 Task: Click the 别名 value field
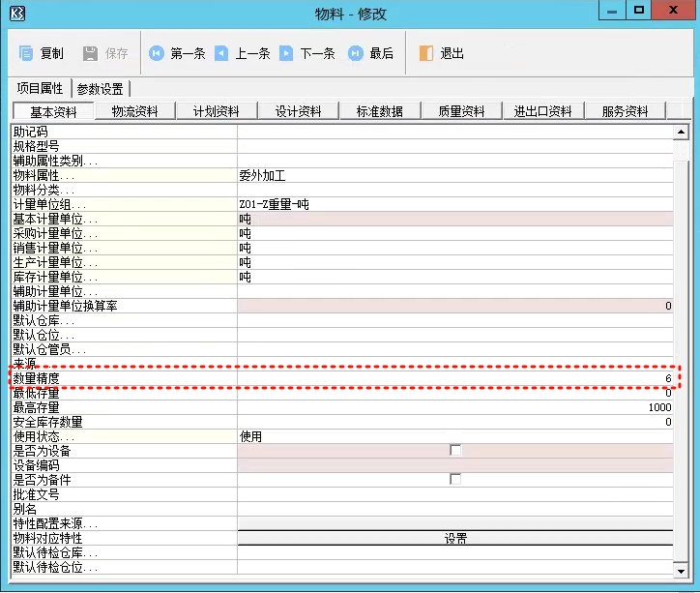(x=455, y=509)
